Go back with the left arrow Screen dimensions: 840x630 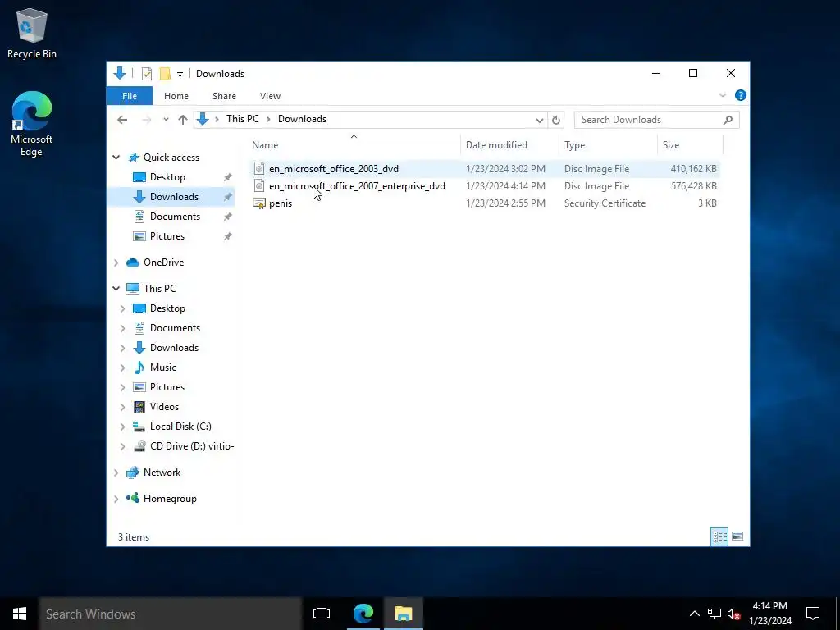(123, 120)
